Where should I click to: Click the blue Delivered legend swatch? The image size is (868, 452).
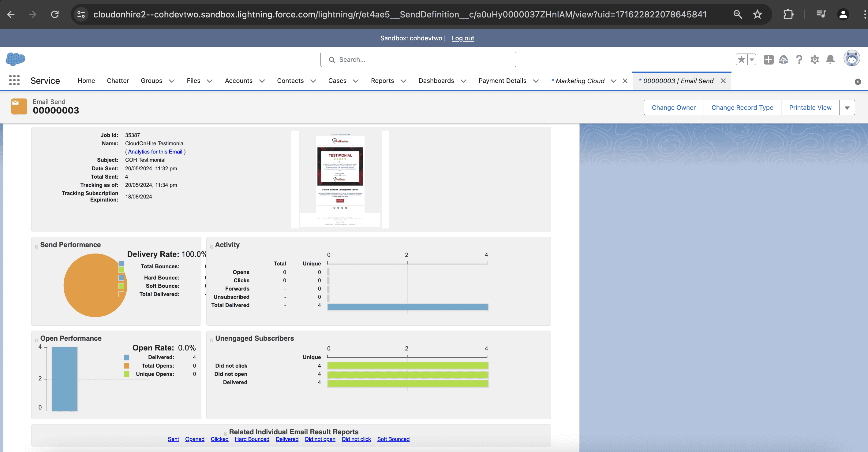tap(126, 358)
